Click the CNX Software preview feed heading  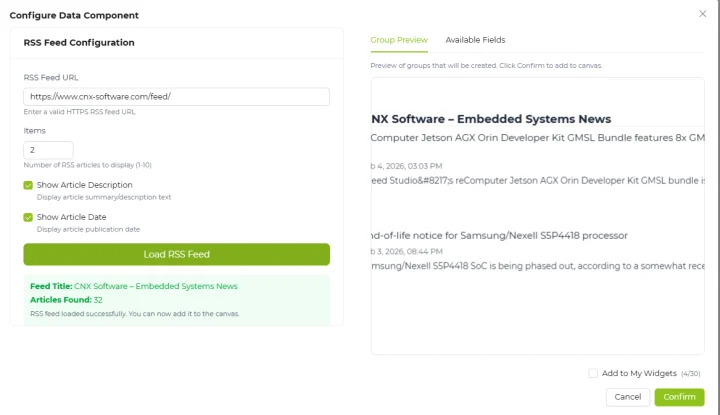tap(491, 119)
